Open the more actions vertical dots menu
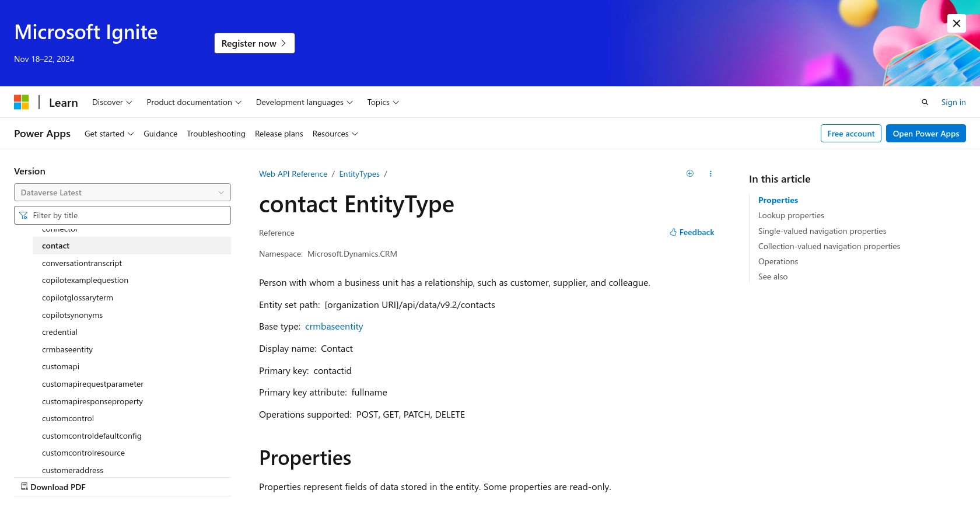Image resolution: width=980 pixels, height=511 pixels. coord(710,173)
